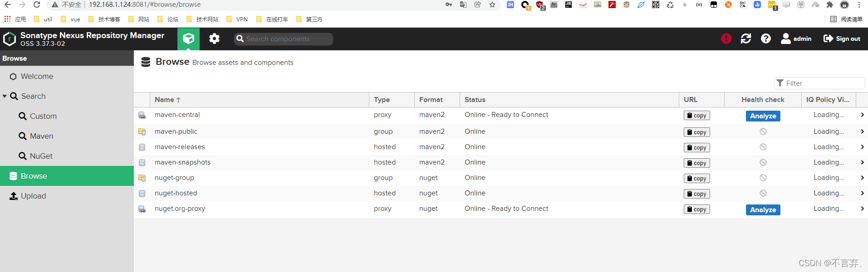Click the health check unavailable icon for maven-releases

click(x=763, y=147)
